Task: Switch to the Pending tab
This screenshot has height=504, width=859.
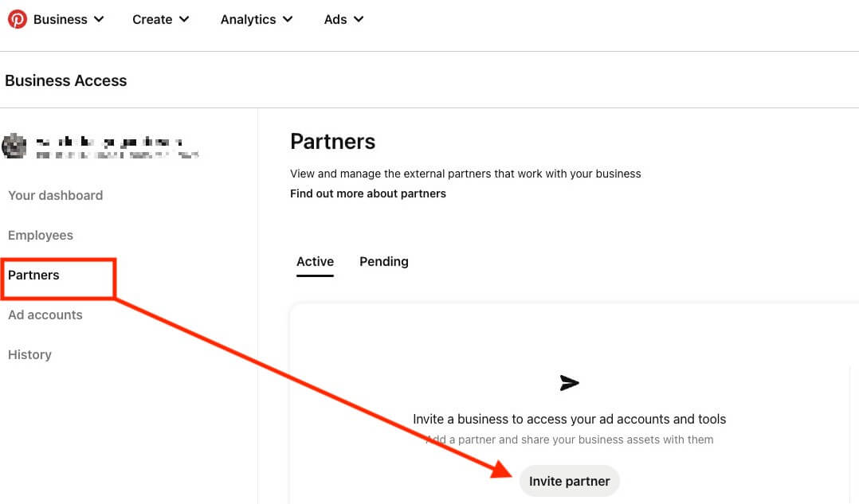Action: click(x=384, y=262)
